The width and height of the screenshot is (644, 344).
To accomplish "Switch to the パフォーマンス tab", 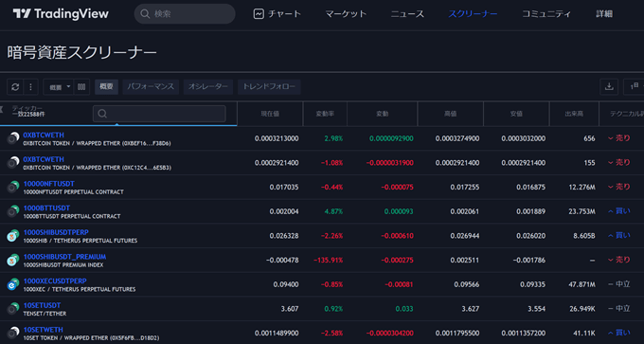I will click(151, 87).
